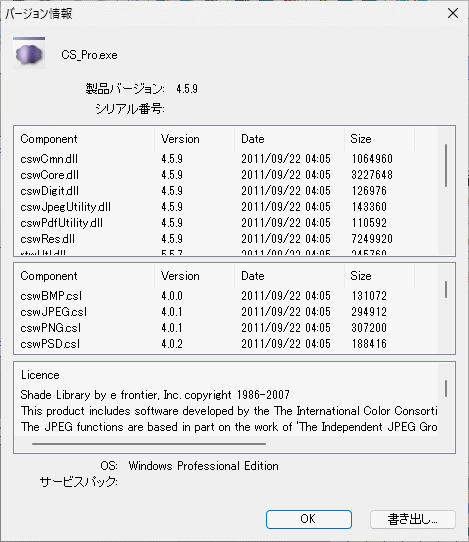Click the Licence heading text
Image resolution: width=469 pixels, height=542 pixels.
[40, 375]
